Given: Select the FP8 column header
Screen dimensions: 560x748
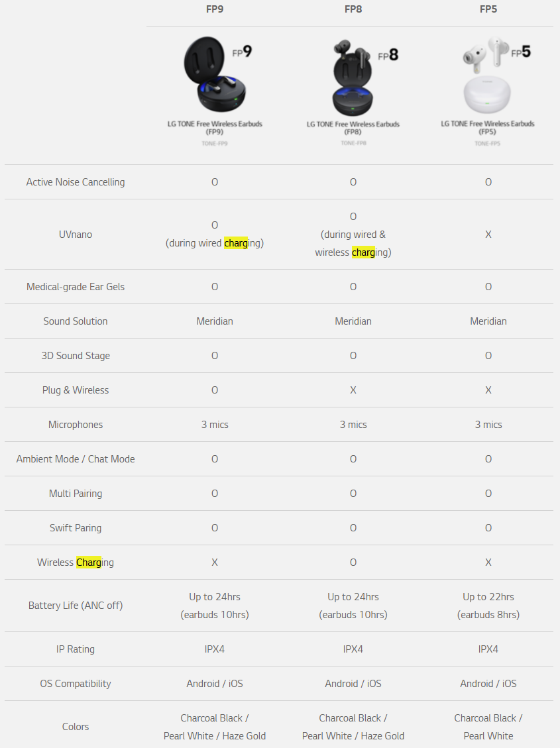Looking at the screenshot, I should [353, 9].
